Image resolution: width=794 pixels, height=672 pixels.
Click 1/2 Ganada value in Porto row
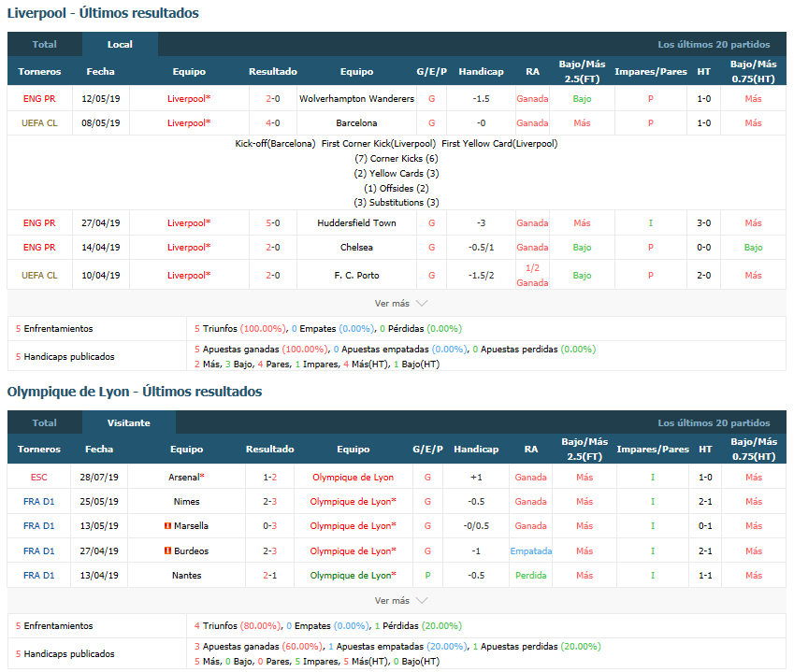(x=532, y=276)
